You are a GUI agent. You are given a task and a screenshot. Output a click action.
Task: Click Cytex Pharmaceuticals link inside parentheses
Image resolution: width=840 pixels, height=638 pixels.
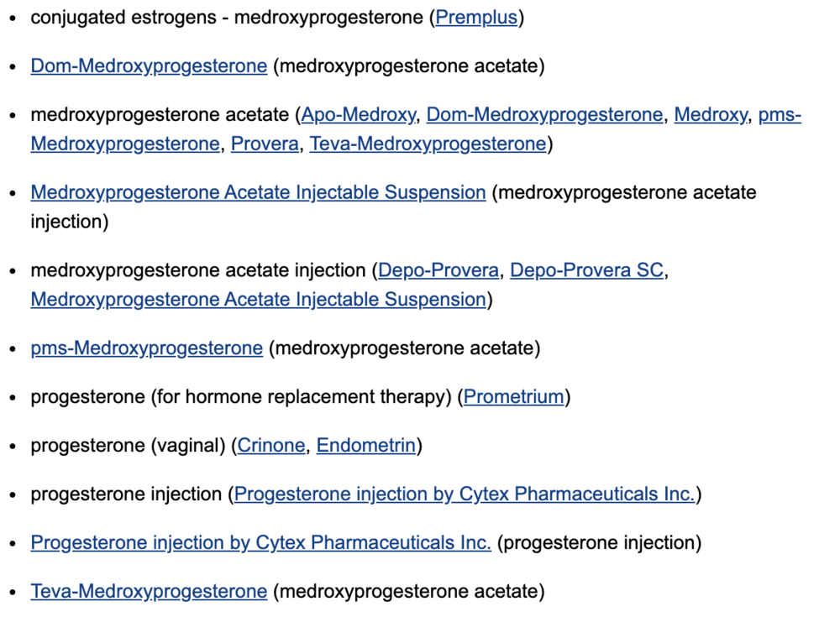click(465, 494)
